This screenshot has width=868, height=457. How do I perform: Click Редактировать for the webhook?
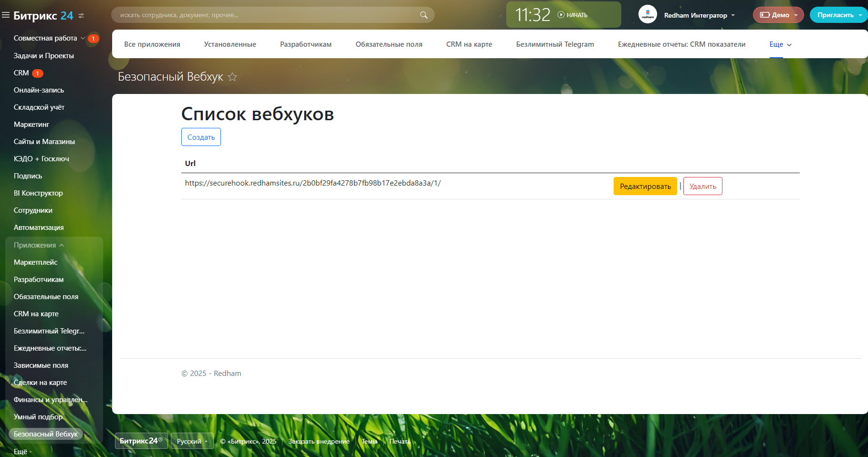click(x=645, y=186)
